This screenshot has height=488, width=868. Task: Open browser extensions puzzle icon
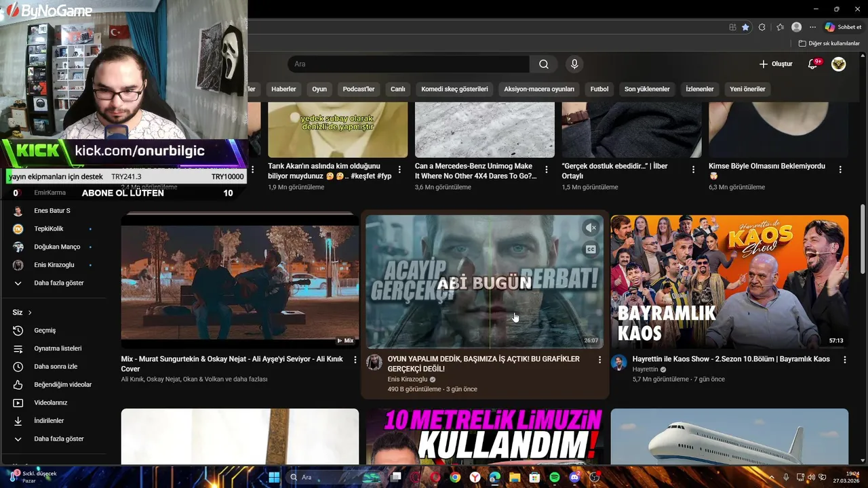point(762,27)
